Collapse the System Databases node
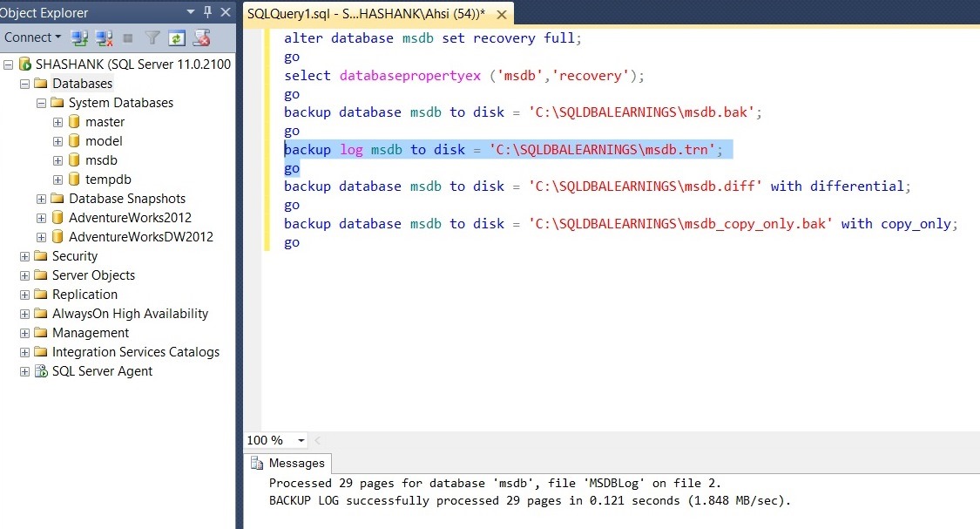 41,103
